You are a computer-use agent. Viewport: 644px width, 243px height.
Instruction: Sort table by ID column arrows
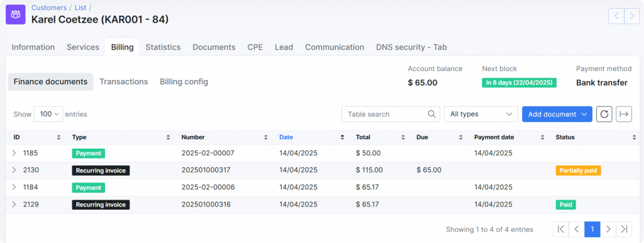coord(58,137)
